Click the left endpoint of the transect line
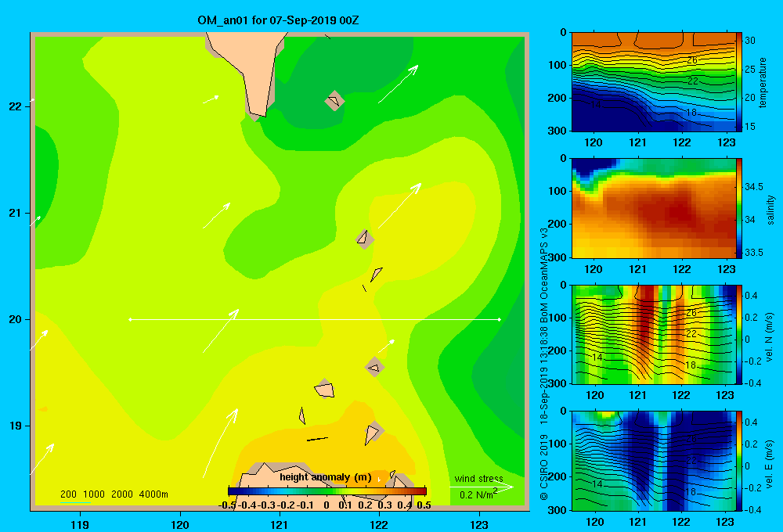 point(130,319)
